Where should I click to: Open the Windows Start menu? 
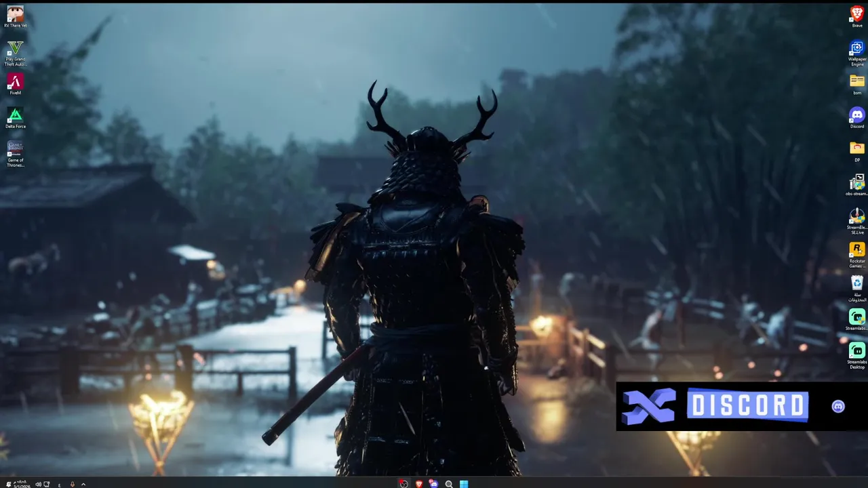[464, 484]
